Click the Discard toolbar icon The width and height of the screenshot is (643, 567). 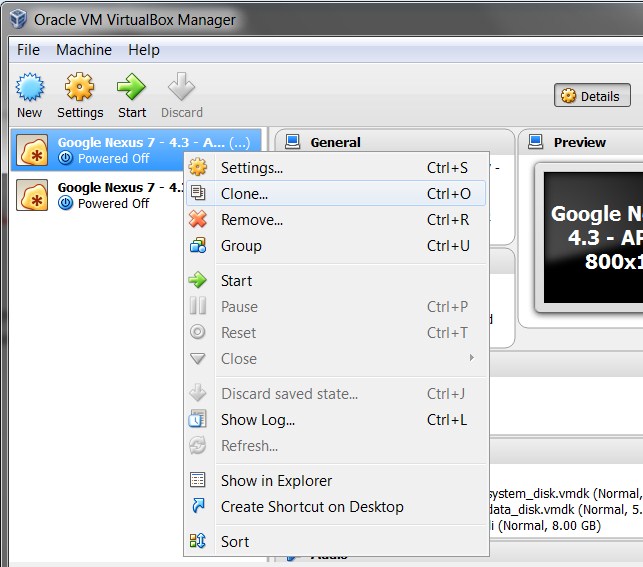(x=181, y=87)
